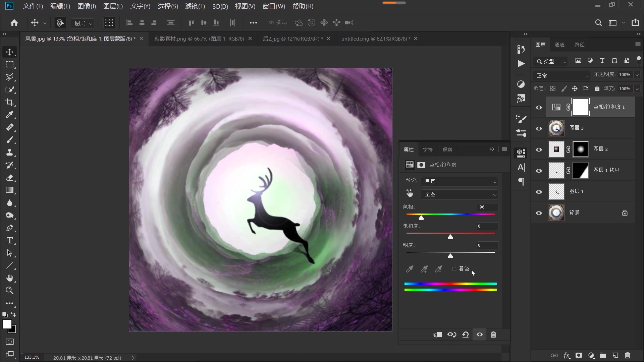Click the 饱和度 saturation value field

click(487, 226)
